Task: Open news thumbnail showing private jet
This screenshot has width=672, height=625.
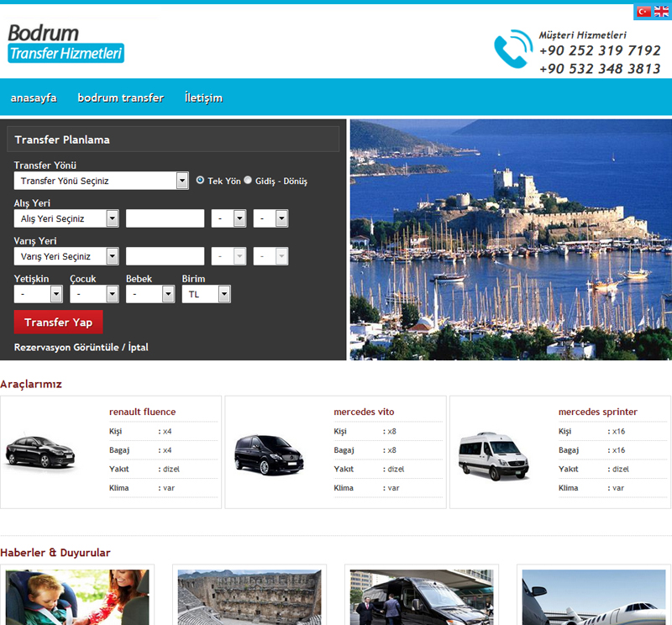Action: point(594,596)
